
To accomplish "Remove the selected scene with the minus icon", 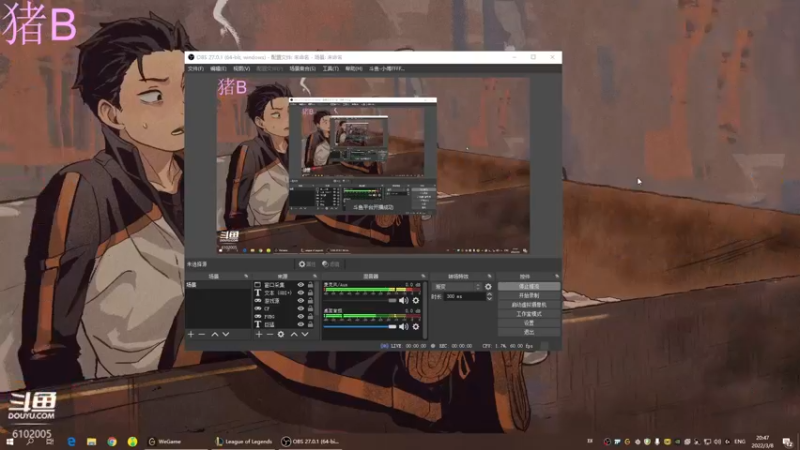I will tap(202, 334).
